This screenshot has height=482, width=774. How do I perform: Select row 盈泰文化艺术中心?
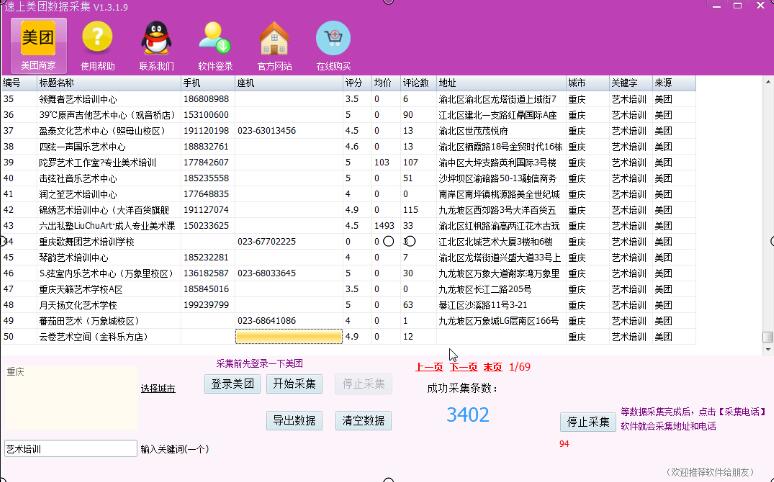[x=348, y=131]
